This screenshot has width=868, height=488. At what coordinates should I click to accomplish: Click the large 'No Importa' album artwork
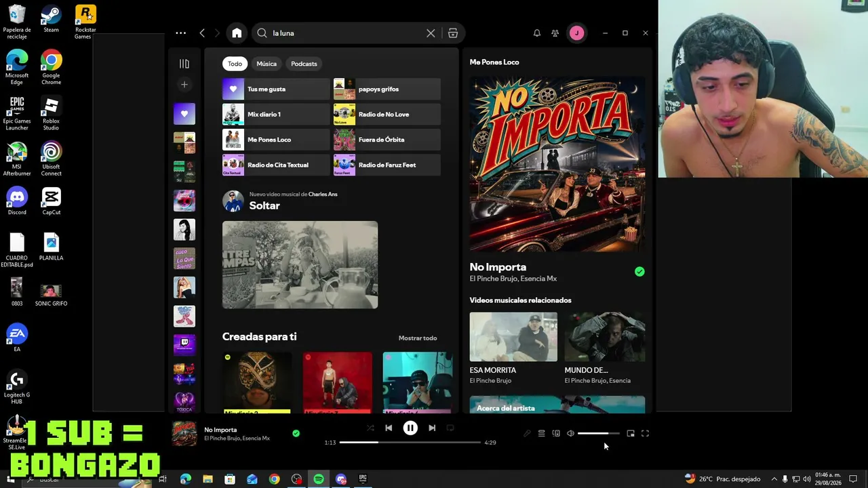click(x=557, y=163)
